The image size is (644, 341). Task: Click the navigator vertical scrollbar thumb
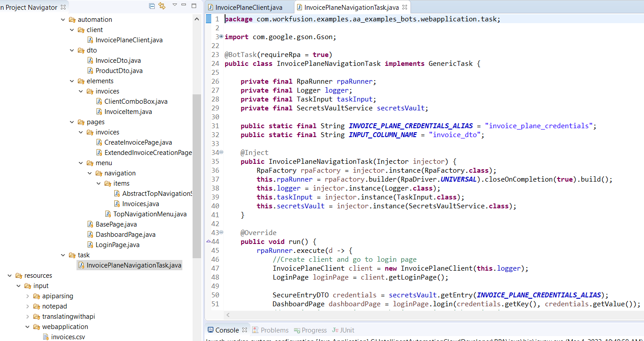click(x=197, y=176)
